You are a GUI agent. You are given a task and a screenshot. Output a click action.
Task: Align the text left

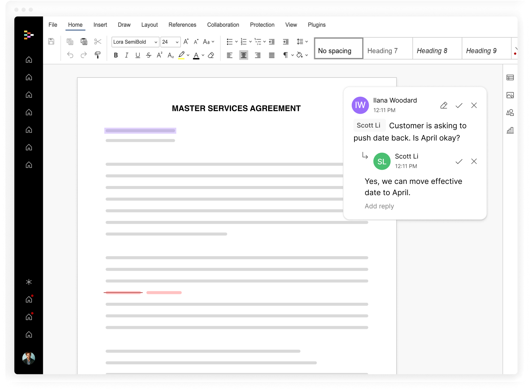230,55
